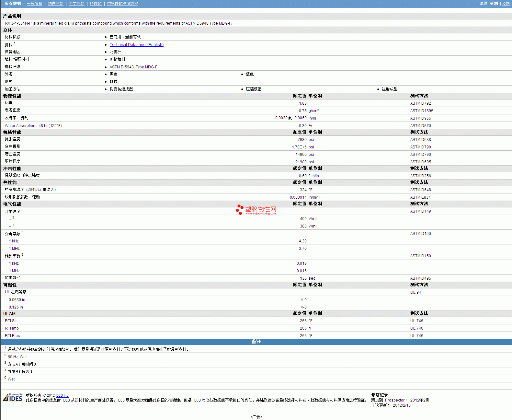512x420 pixels.
Task: Select the 英制 unit option
Action: (x=494, y=4)
